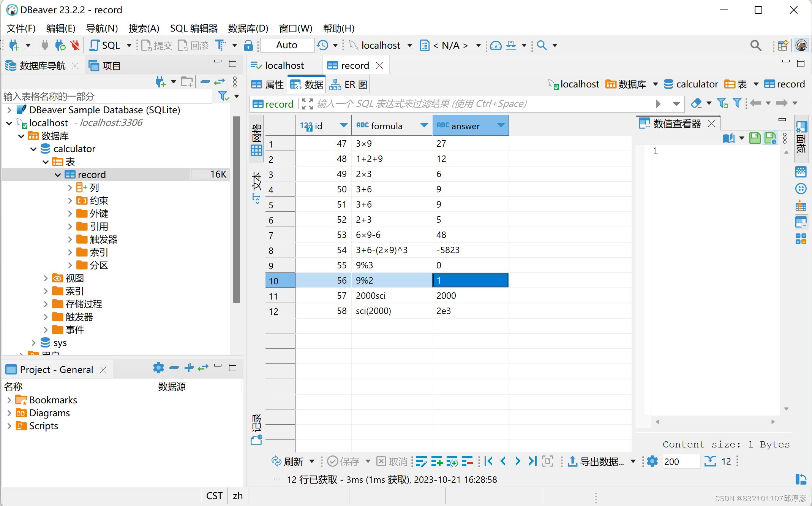Toggle the lock icon in toolbar
Image resolution: width=812 pixels, height=506 pixels.
tap(248, 45)
